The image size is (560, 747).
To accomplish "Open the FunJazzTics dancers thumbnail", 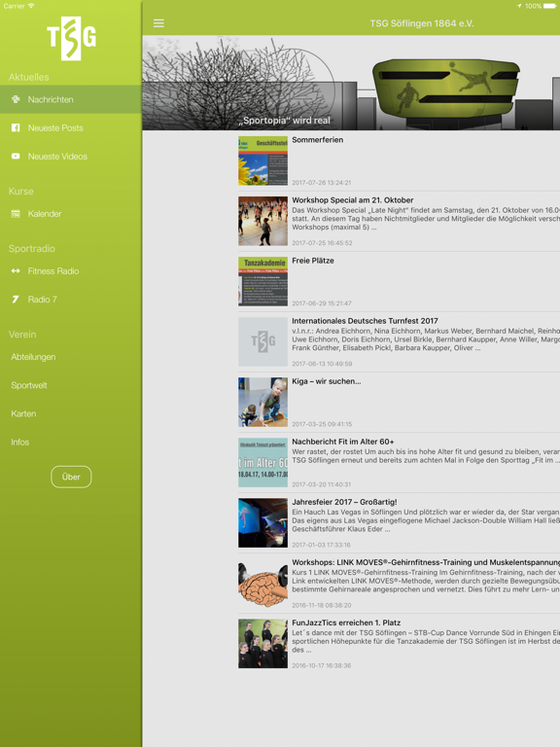I will (262, 644).
